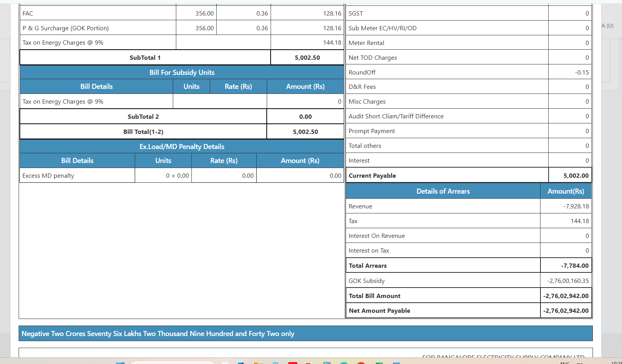The image size is (622, 364).
Task: Click Units header under Bill For Subsidy Units
Action: tap(191, 87)
